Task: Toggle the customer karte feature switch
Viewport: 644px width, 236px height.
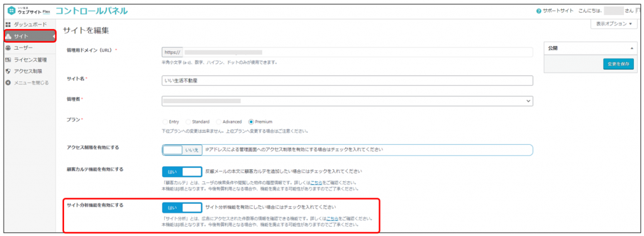Action: (182, 171)
